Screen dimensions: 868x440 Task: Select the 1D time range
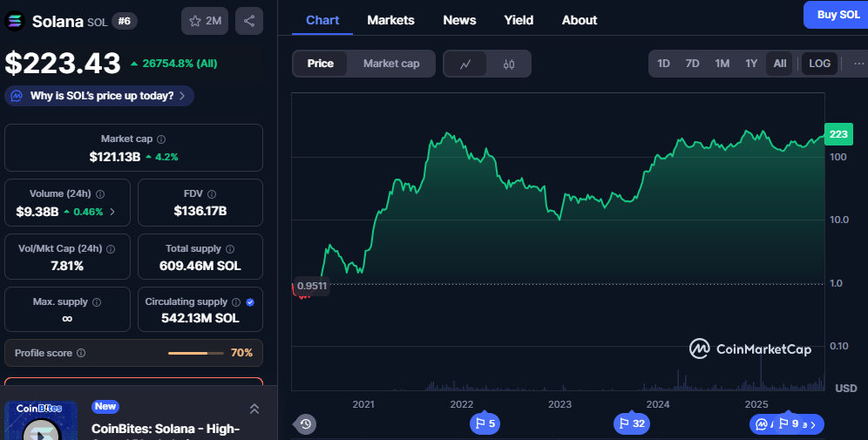[x=664, y=64]
